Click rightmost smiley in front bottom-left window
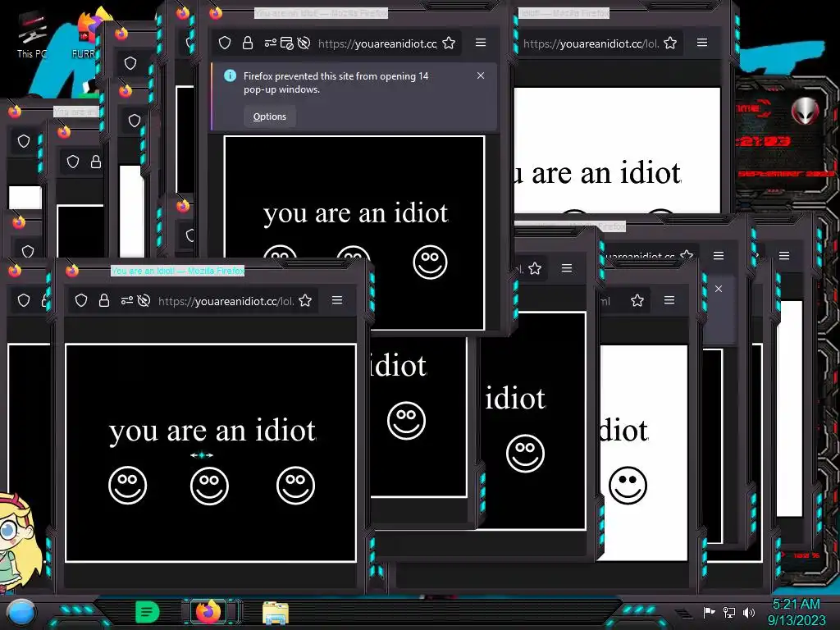 295,486
